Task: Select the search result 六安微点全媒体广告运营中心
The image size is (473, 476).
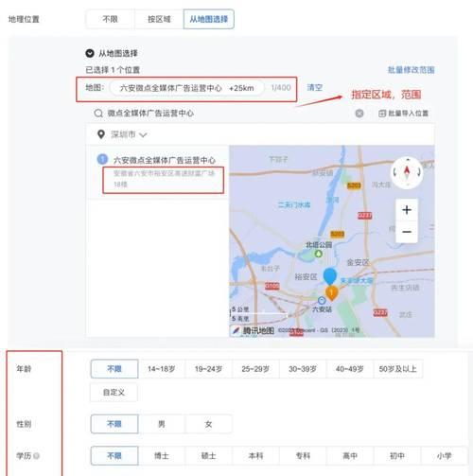Action: [x=165, y=160]
